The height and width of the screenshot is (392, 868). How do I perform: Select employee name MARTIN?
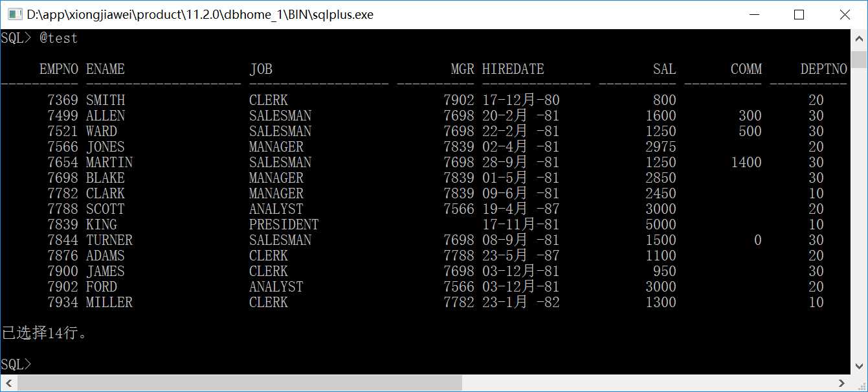coord(109,163)
